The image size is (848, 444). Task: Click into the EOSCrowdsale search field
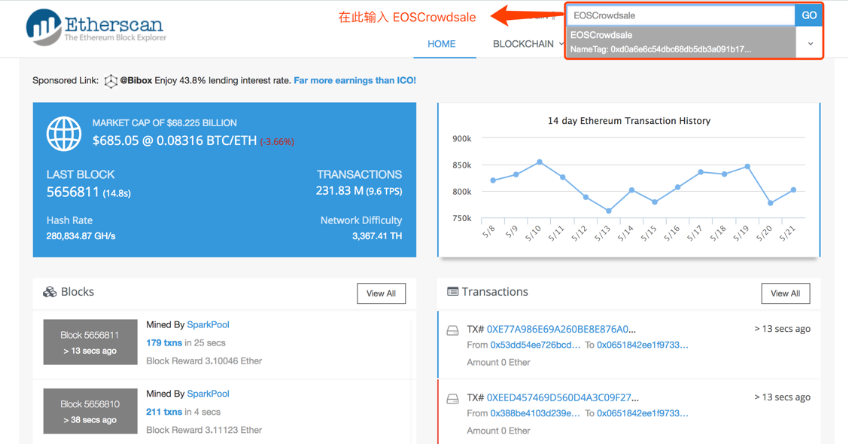tap(680, 16)
